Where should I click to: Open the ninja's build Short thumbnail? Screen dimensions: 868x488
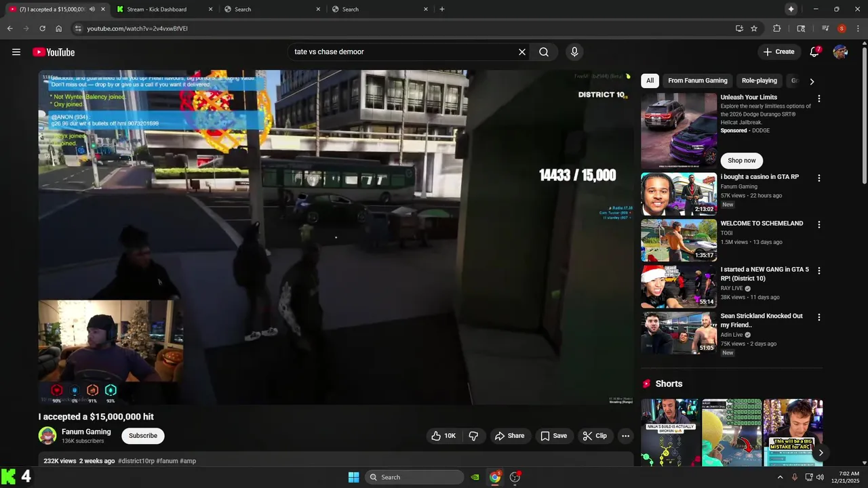(669, 432)
